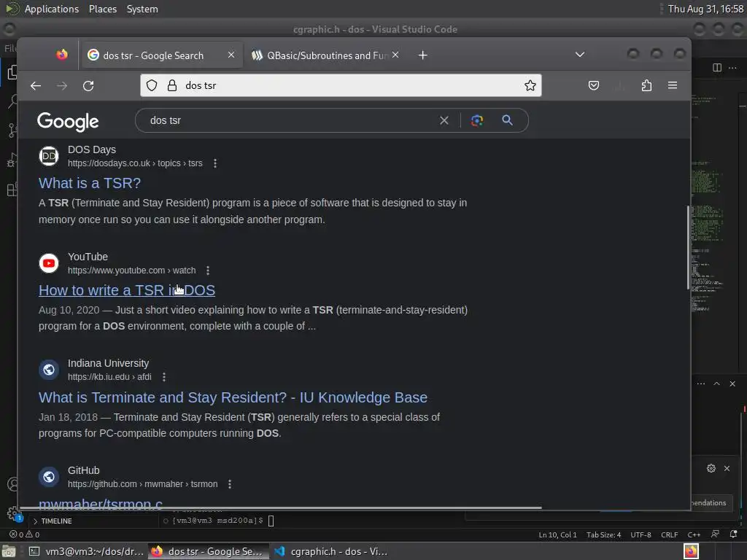The width and height of the screenshot is (747, 560).
Task: List all tabs dropdown in Firefox
Action: (x=580, y=55)
